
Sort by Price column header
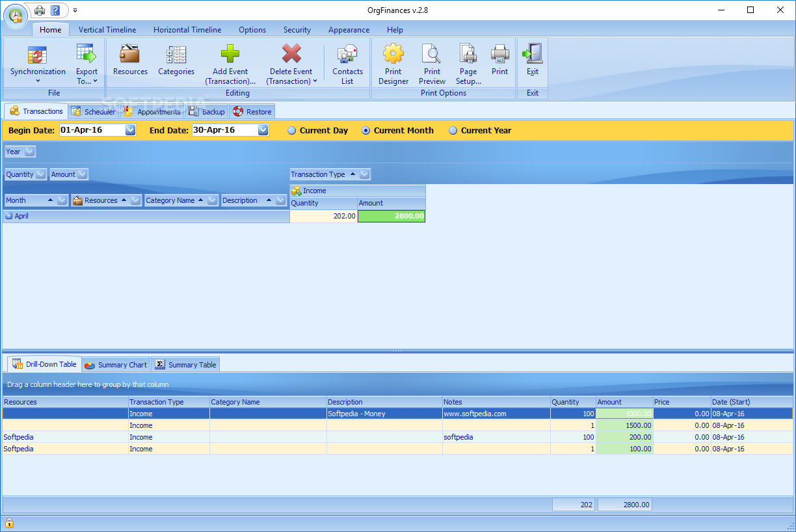[682, 402]
